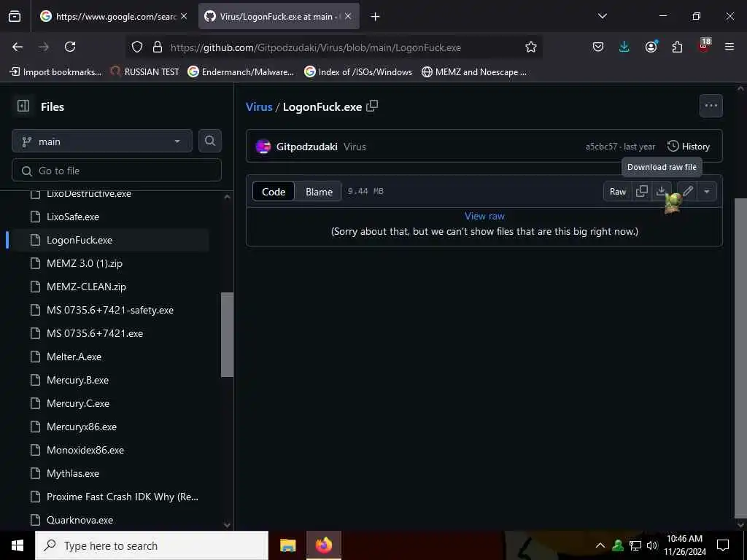Open the network tray icon
The image size is (747, 560).
[635, 545]
